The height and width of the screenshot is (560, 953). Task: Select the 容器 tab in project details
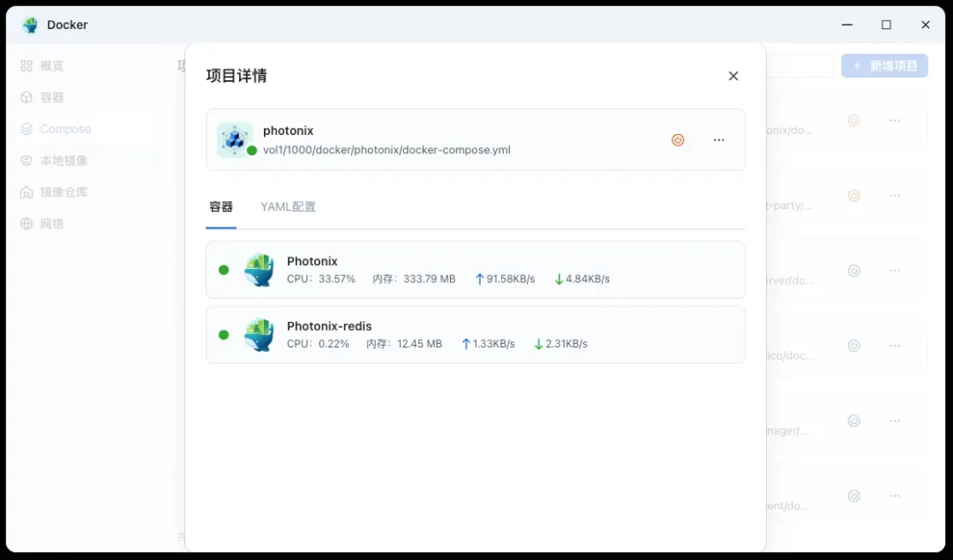point(221,207)
